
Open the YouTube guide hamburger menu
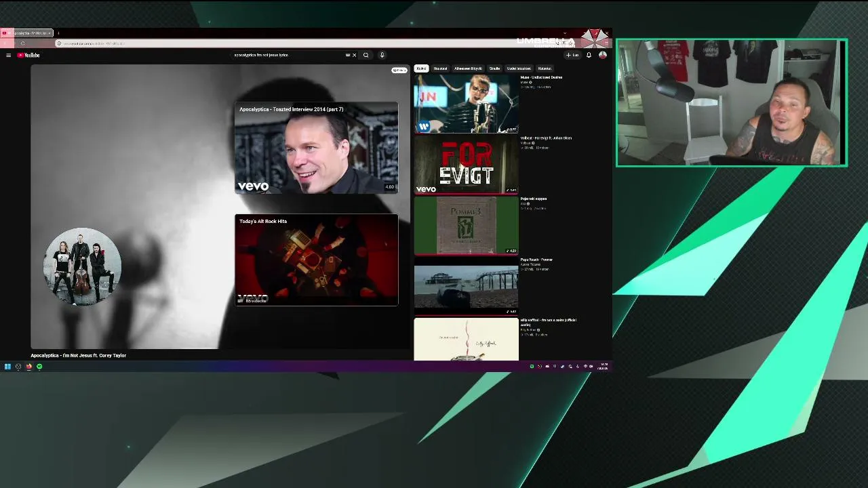pos(8,55)
